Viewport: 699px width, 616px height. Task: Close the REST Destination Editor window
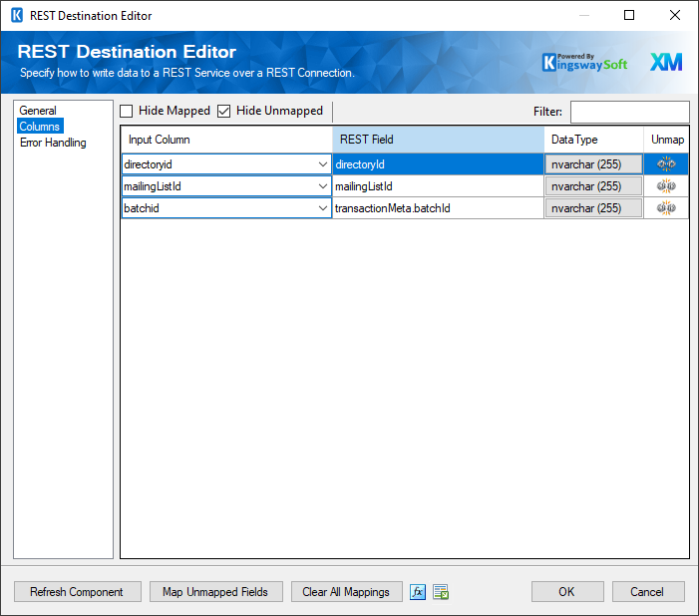pos(675,15)
